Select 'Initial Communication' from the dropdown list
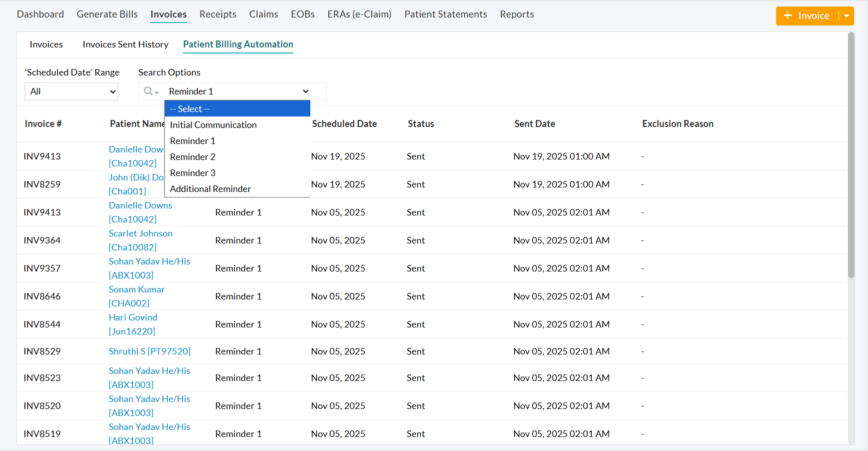The height and width of the screenshot is (451, 868). coord(213,124)
